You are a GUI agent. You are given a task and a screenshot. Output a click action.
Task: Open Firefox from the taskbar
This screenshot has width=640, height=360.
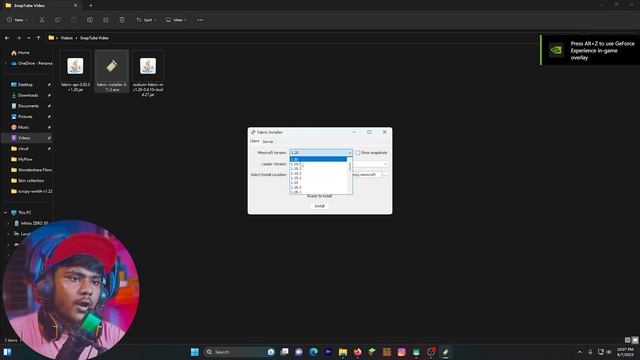pyautogui.click(x=358, y=352)
